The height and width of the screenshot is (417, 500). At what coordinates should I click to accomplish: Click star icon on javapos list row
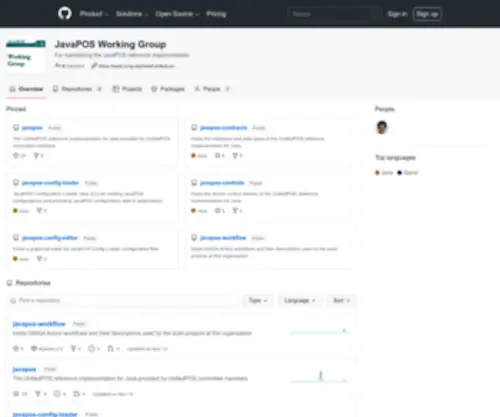(16, 394)
